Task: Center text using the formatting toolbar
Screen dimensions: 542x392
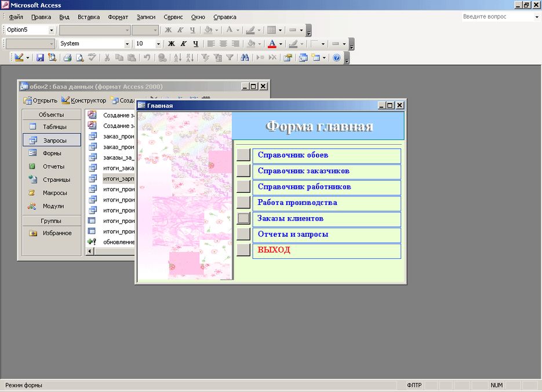Action: pos(223,44)
